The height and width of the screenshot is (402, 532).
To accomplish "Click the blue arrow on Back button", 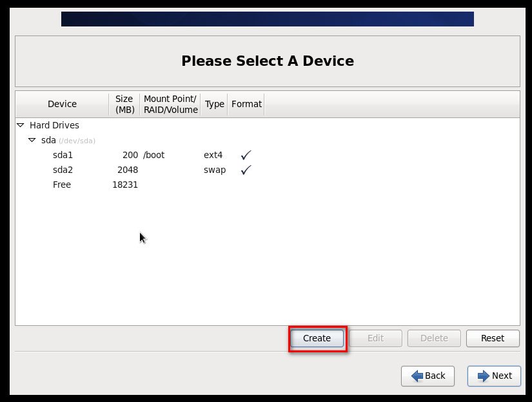I will (x=417, y=376).
